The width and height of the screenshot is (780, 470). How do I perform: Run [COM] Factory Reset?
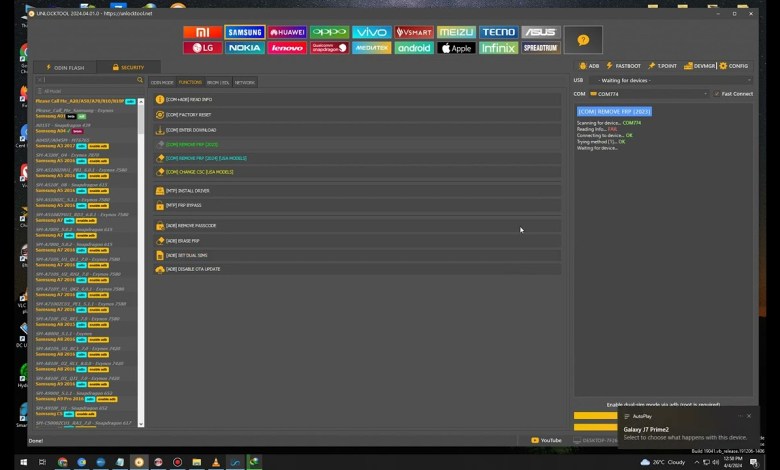pyautogui.click(x=357, y=115)
